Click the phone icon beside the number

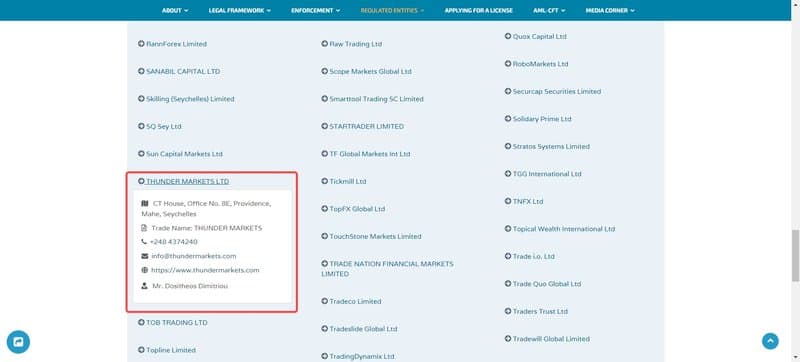point(144,242)
